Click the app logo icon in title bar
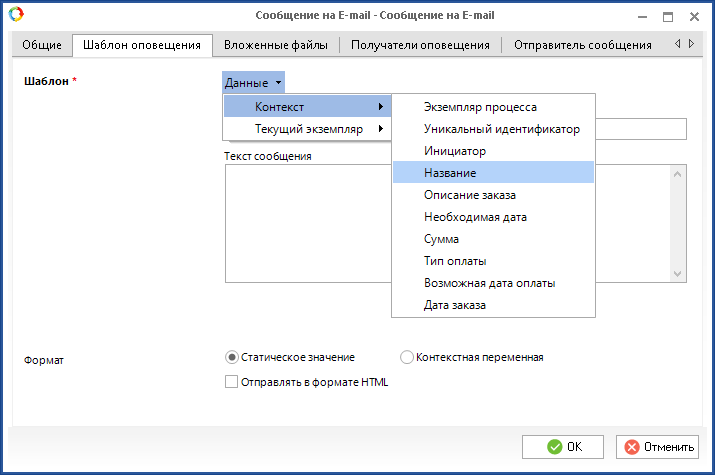 click(15, 15)
